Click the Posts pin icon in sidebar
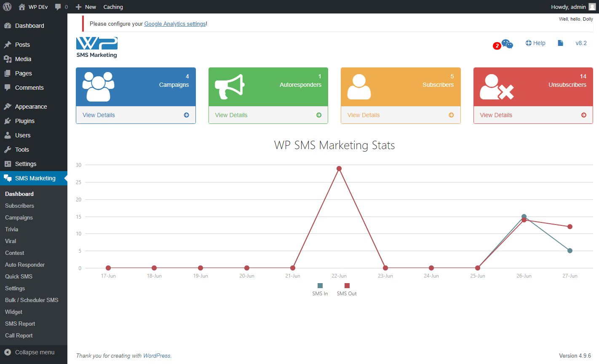Image resolution: width=599 pixels, height=364 pixels. [x=8, y=45]
